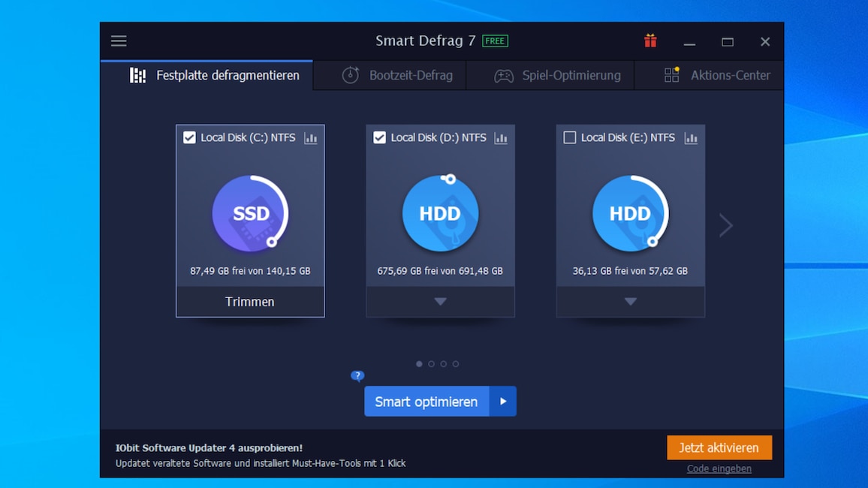Viewport: 868px width, 488px height.
Task: Open disk E: analysis chart icon
Action: tap(691, 138)
